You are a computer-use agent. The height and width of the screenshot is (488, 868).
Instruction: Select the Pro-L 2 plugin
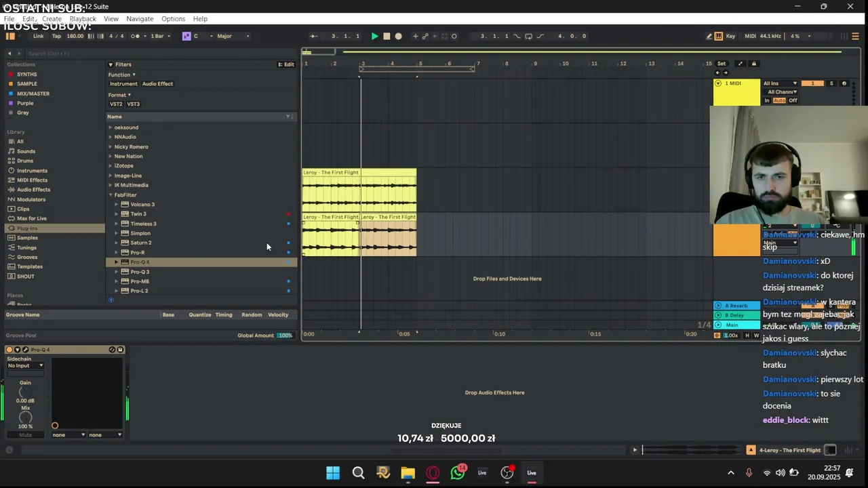pyautogui.click(x=139, y=291)
